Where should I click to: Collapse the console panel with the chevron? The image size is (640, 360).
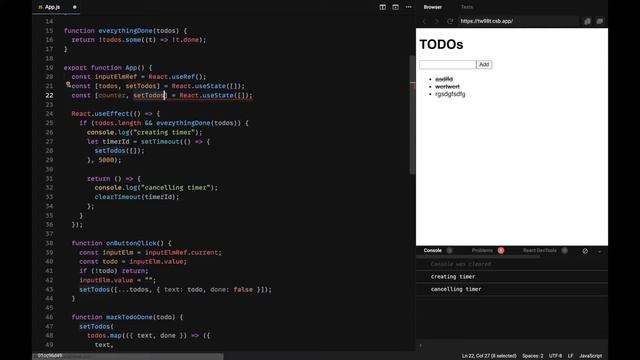point(600,251)
